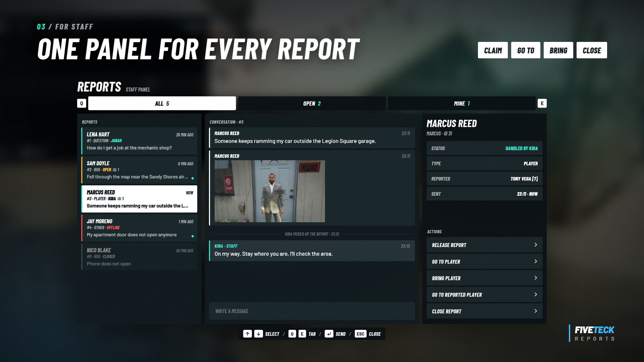Click Kira's staff message 'On my way'
This screenshot has height=362, width=644.
[x=312, y=250]
